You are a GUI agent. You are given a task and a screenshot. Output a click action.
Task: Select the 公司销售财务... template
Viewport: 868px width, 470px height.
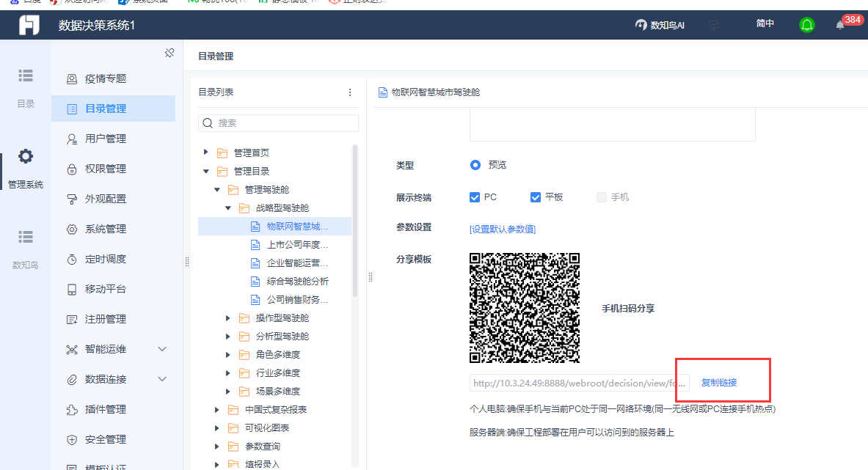coord(274,299)
